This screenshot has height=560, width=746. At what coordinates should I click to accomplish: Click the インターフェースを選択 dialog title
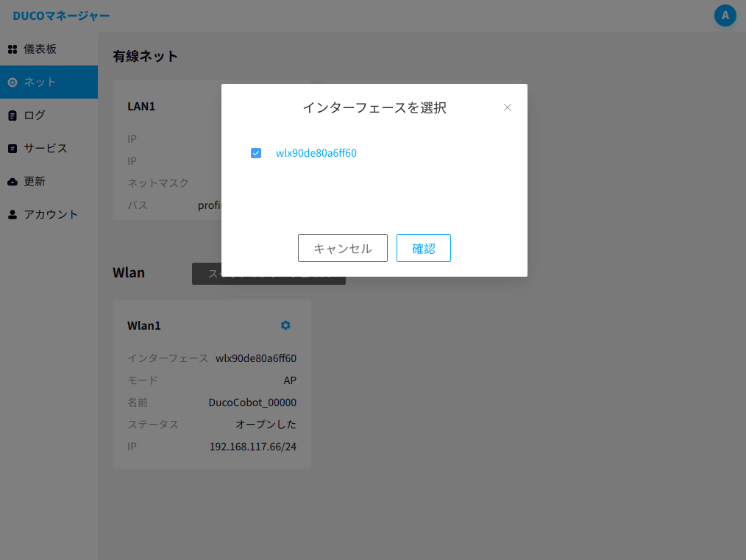[x=374, y=107]
